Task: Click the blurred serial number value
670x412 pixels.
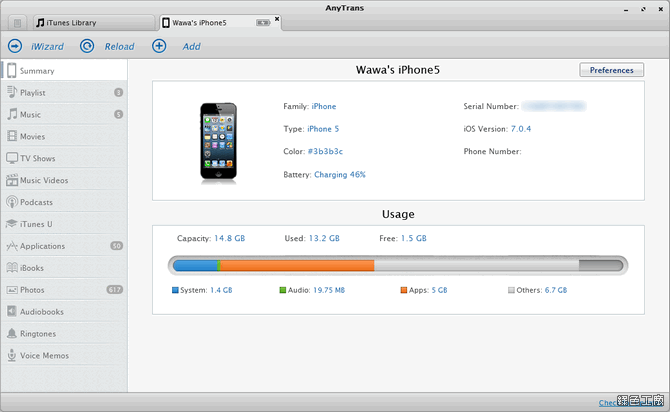Action: tap(554, 106)
